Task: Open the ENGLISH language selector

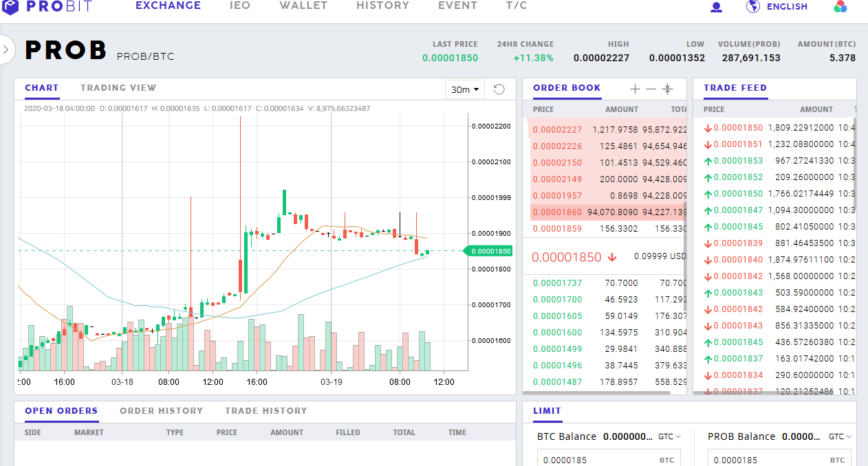Action: 787,7
